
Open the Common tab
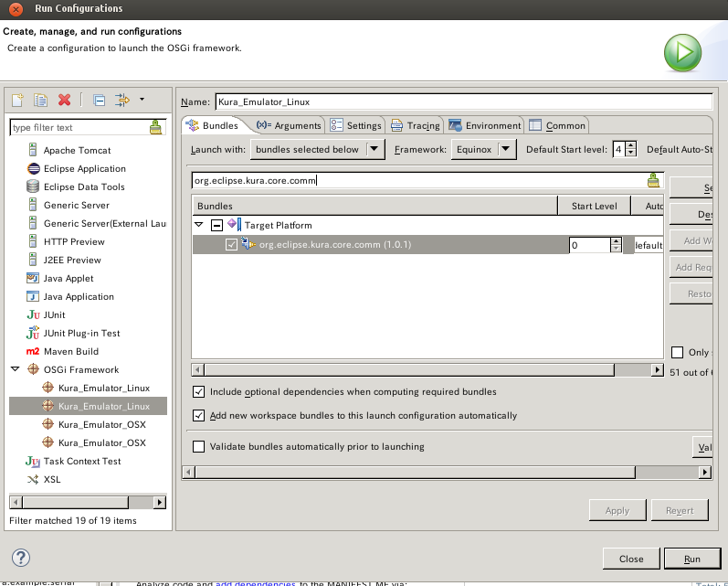click(557, 125)
